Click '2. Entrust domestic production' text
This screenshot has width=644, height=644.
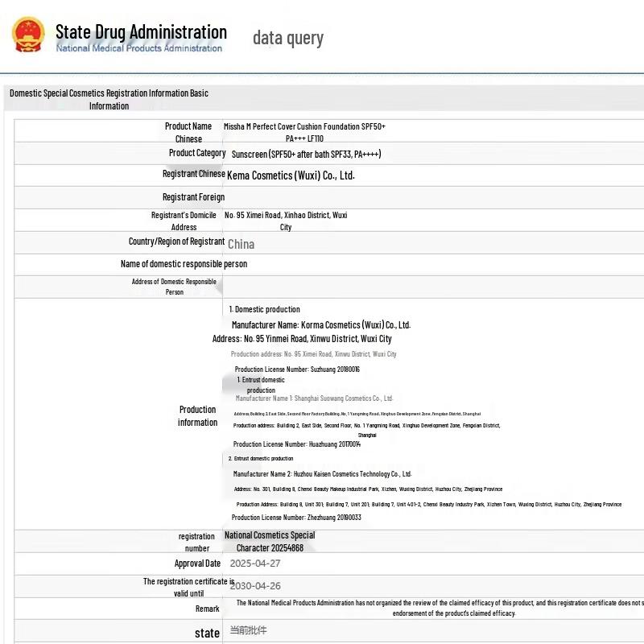pos(261,458)
